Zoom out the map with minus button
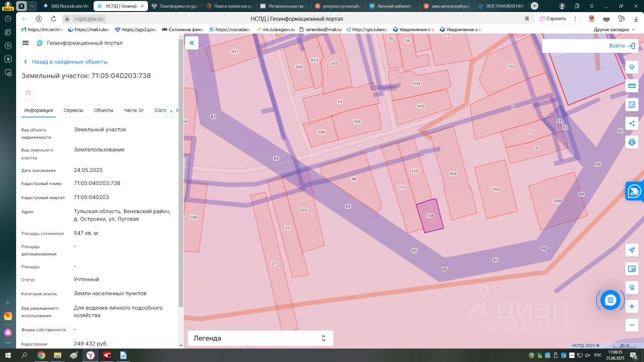The width and height of the screenshot is (644, 362). click(x=632, y=325)
